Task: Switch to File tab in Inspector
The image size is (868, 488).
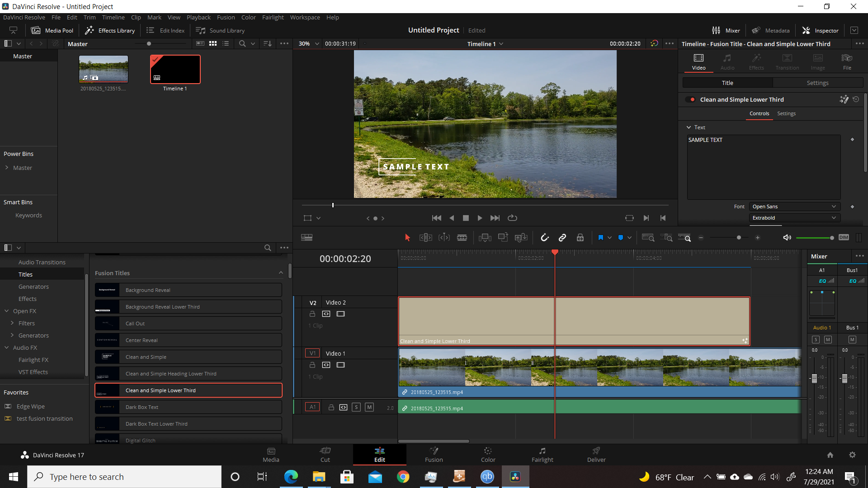Action: (x=847, y=62)
